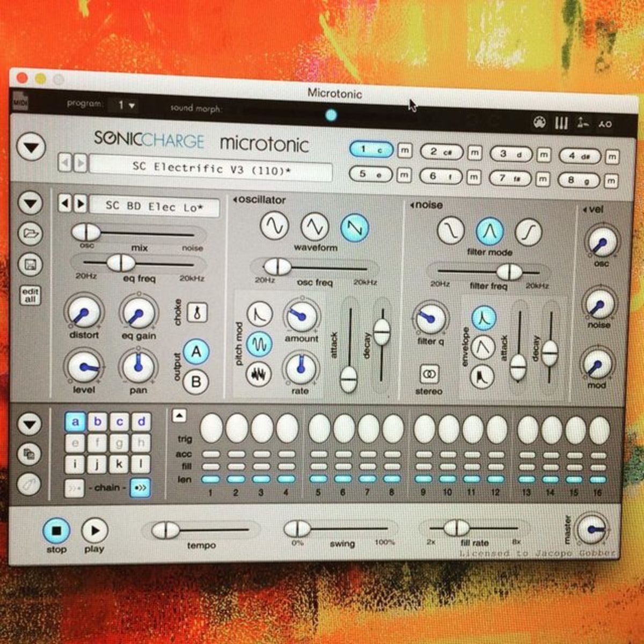644x644 pixels.
Task: Enable pattern chain auto-advance icon
Action: (x=140, y=488)
